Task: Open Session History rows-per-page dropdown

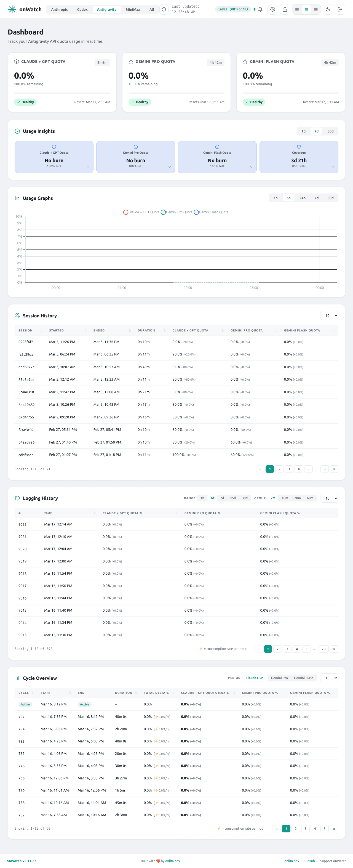Action: (x=329, y=316)
